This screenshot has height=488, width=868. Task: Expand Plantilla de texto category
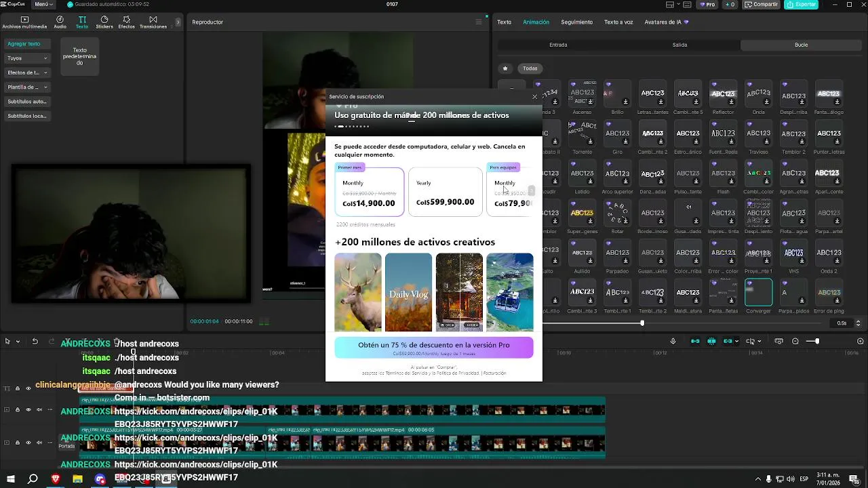(27, 87)
